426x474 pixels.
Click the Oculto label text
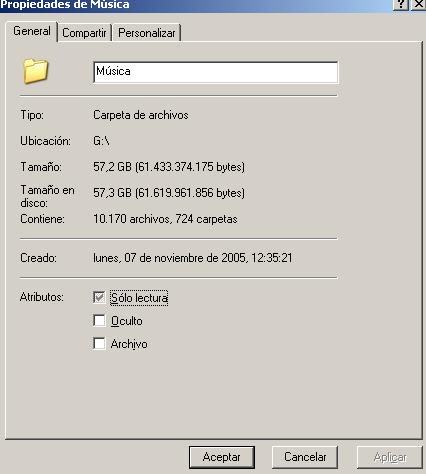point(127,321)
